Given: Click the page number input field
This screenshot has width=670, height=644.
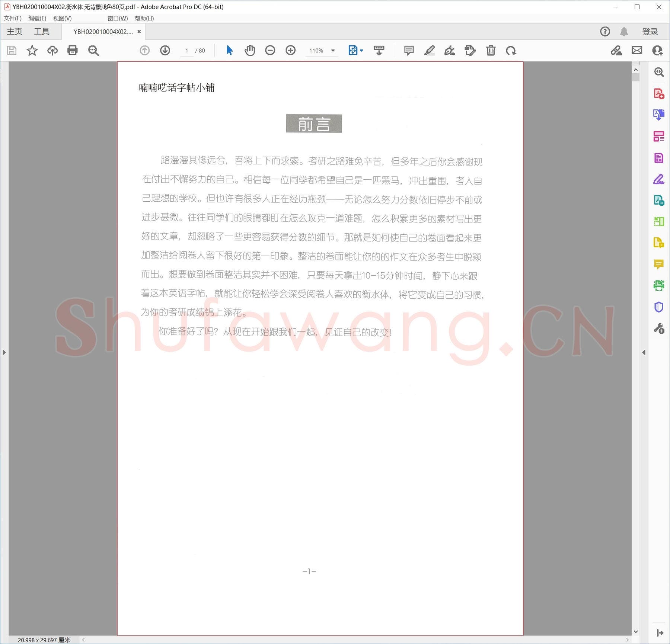Looking at the screenshot, I should coord(186,51).
